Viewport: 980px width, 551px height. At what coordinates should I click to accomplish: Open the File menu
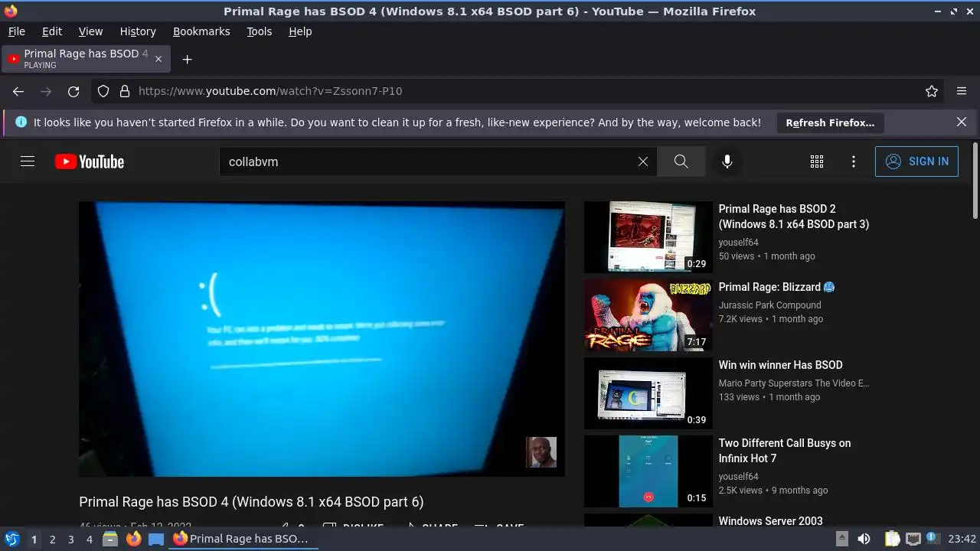pos(16,31)
